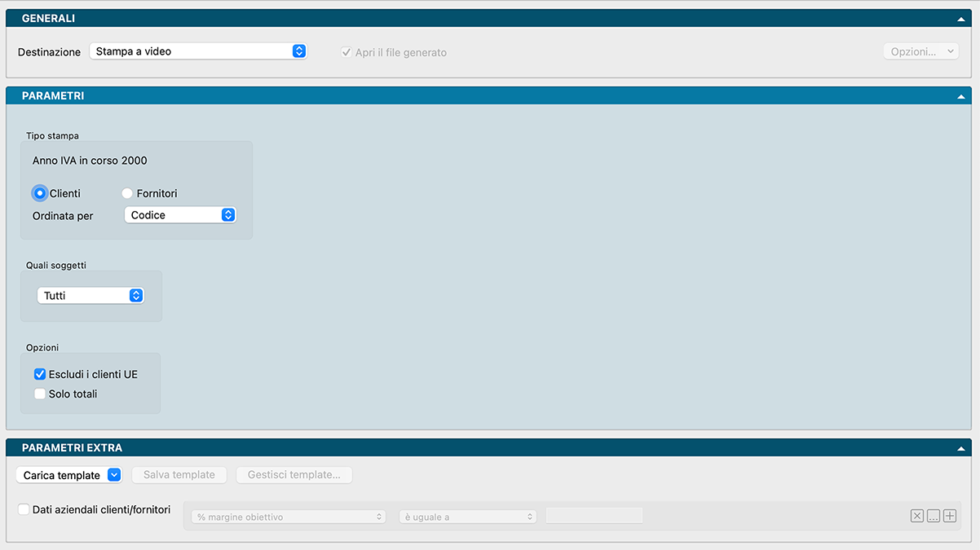The image size is (980, 550).
Task: Click the filter value input field
Action: point(594,516)
